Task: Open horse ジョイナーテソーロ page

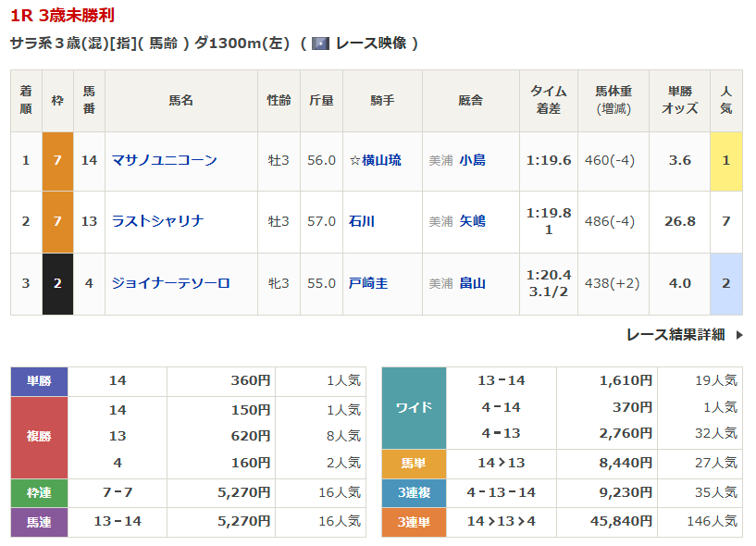Action: coord(170,283)
